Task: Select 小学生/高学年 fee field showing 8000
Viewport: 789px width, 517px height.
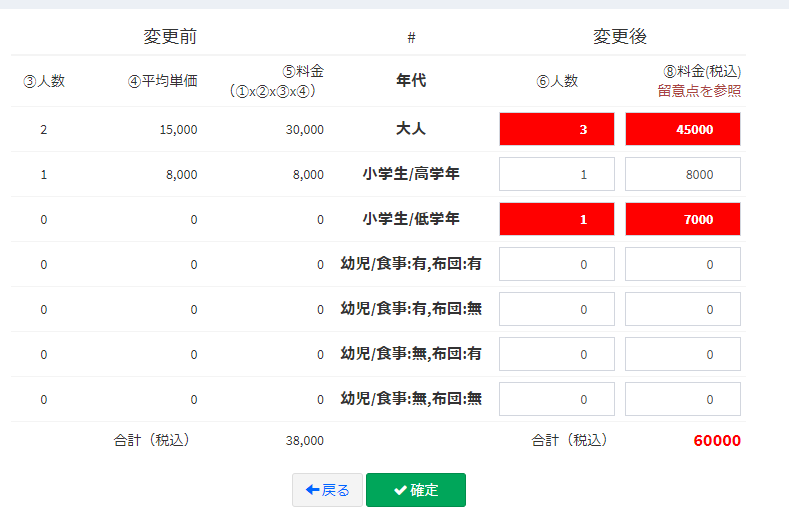Action: [x=683, y=174]
